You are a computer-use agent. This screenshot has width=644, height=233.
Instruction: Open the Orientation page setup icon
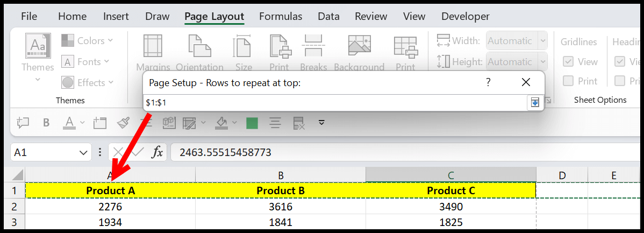pos(199,47)
